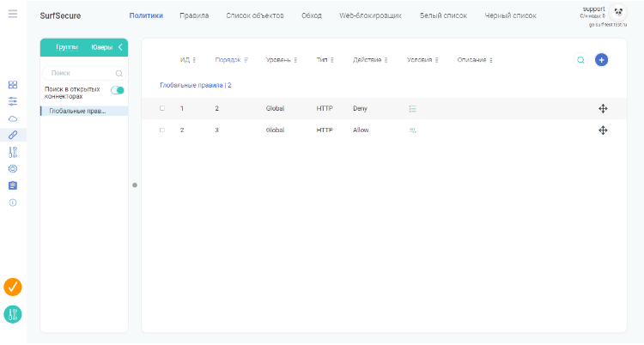This screenshot has height=345, width=644.
Task: Open the dashboard grid icon in sidebar
Action: (x=13, y=85)
